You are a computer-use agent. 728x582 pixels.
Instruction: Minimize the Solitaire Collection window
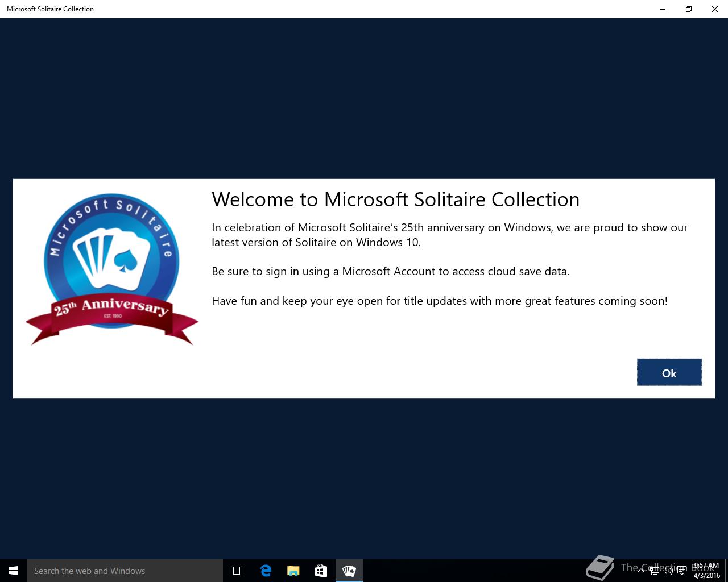pyautogui.click(x=663, y=9)
